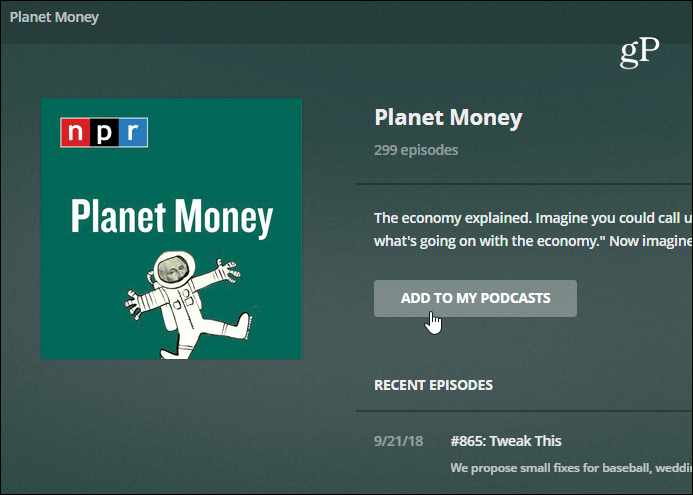The height and width of the screenshot is (495, 693).
Task: Open the Planet Money cover art thumbnail
Action: [x=171, y=228]
